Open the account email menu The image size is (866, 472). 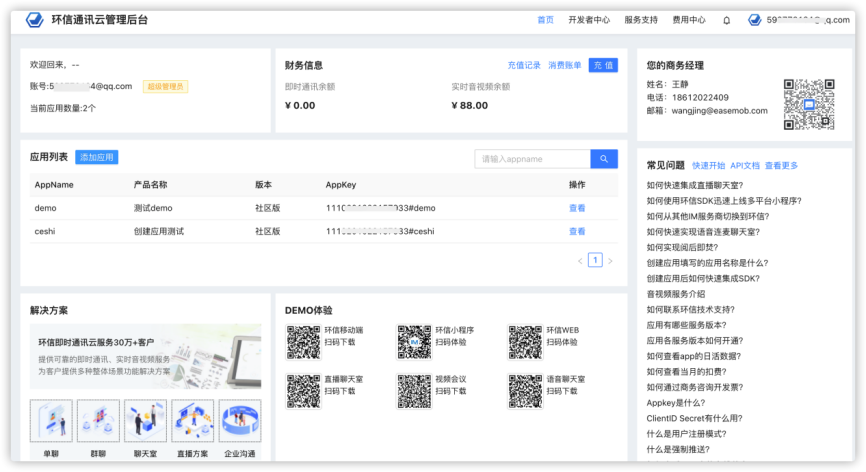pyautogui.click(x=808, y=20)
